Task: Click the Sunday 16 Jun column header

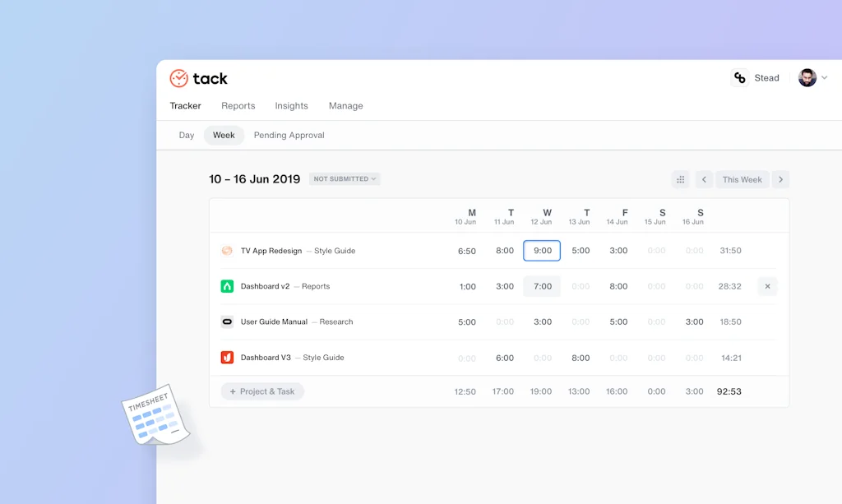Action: (x=693, y=216)
